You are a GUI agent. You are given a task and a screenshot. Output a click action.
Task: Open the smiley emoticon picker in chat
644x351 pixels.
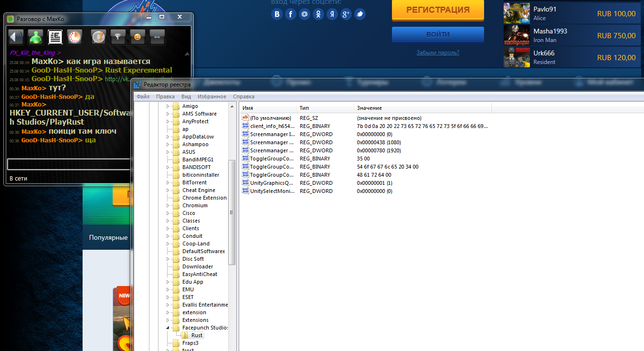pyautogui.click(x=137, y=37)
